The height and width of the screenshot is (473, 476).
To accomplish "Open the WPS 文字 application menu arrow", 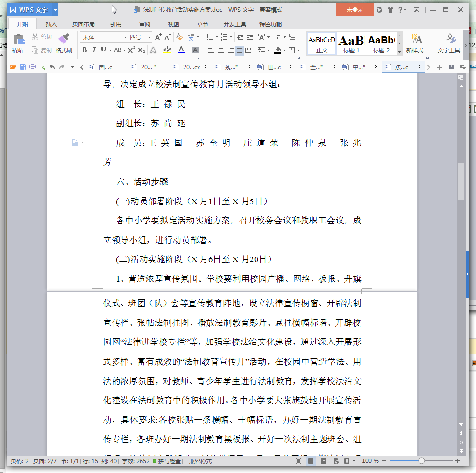I will coord(55,10).
